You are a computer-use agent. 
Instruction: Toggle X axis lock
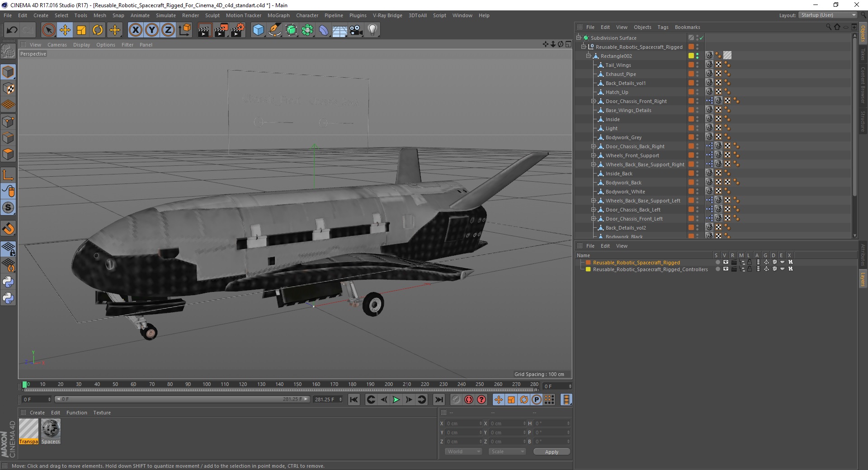click(135, 30)
